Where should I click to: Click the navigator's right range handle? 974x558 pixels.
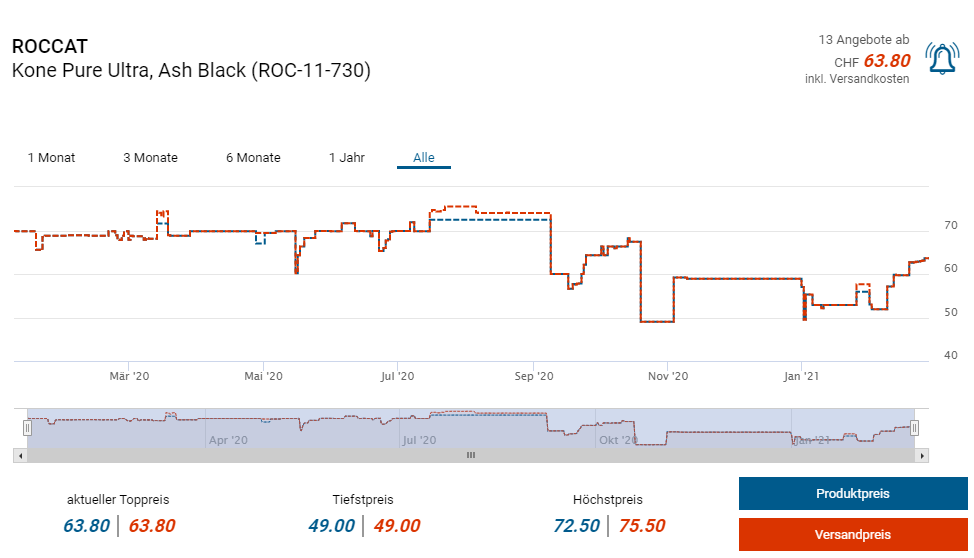tap(914, 428)
